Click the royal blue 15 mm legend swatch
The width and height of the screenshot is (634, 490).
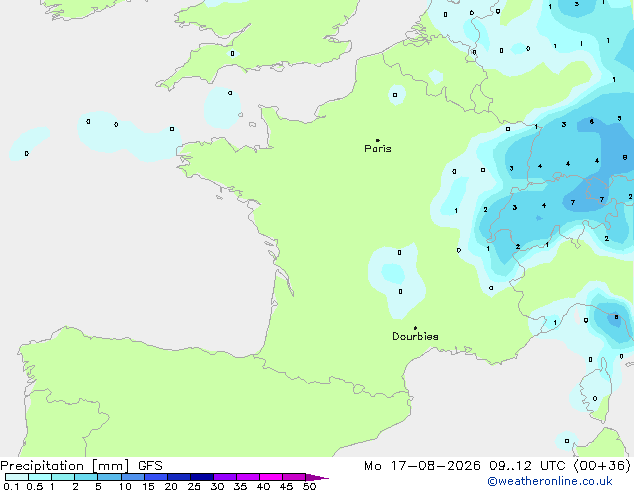tap(156, 477)
